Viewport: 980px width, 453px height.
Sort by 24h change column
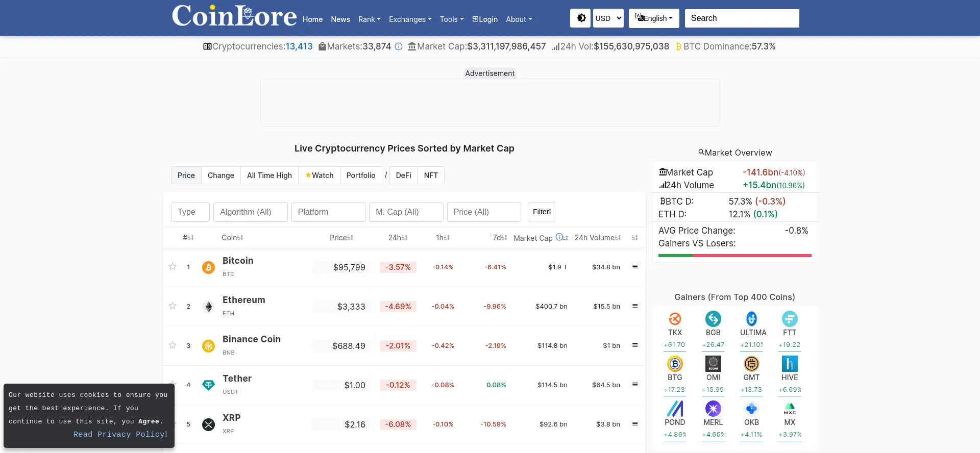(x=398, y=238)
